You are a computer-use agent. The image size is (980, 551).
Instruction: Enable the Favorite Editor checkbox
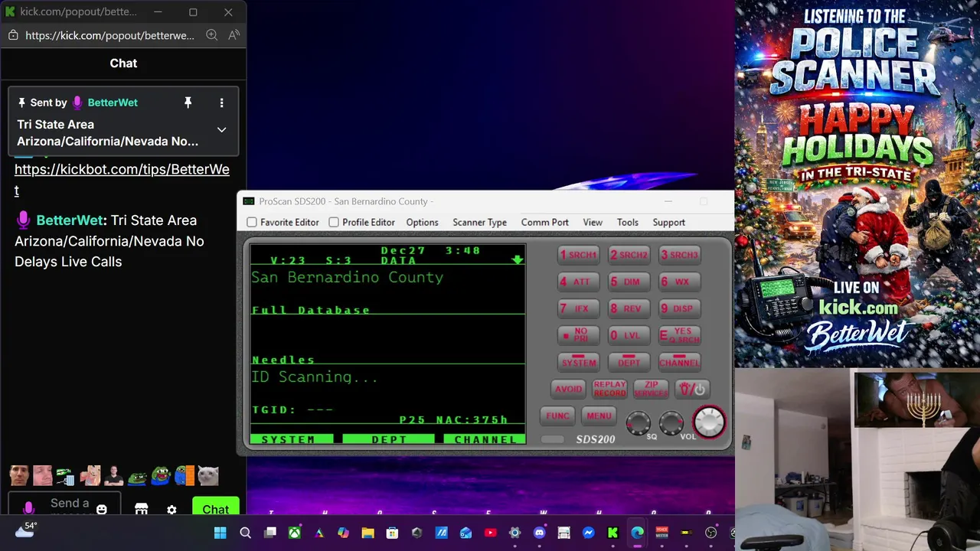coord(252,222)
